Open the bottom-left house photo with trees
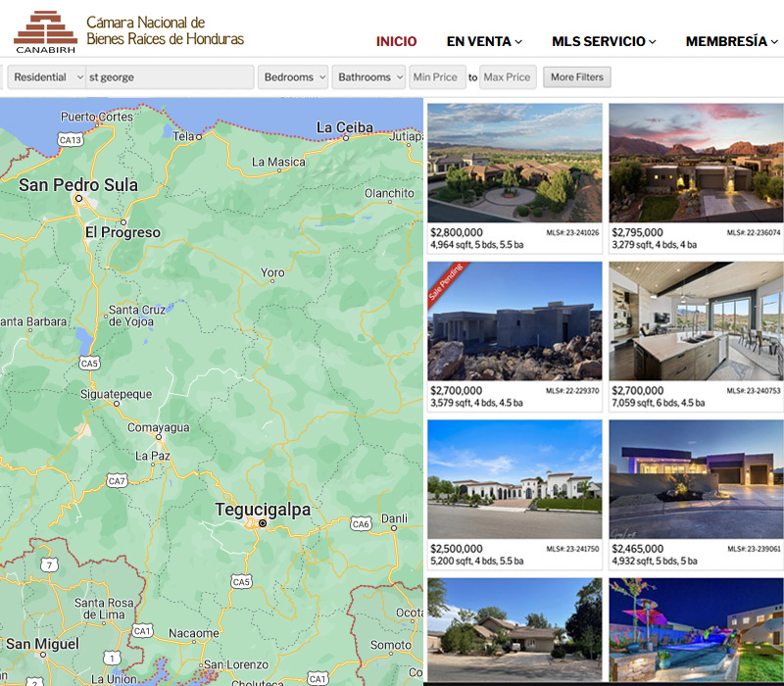 [x=514, y=629]
